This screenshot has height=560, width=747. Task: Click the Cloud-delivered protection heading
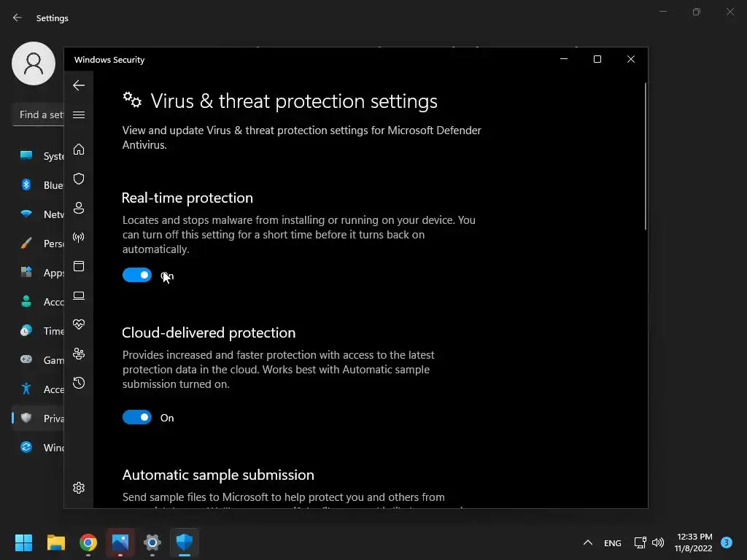pos(209,332)
